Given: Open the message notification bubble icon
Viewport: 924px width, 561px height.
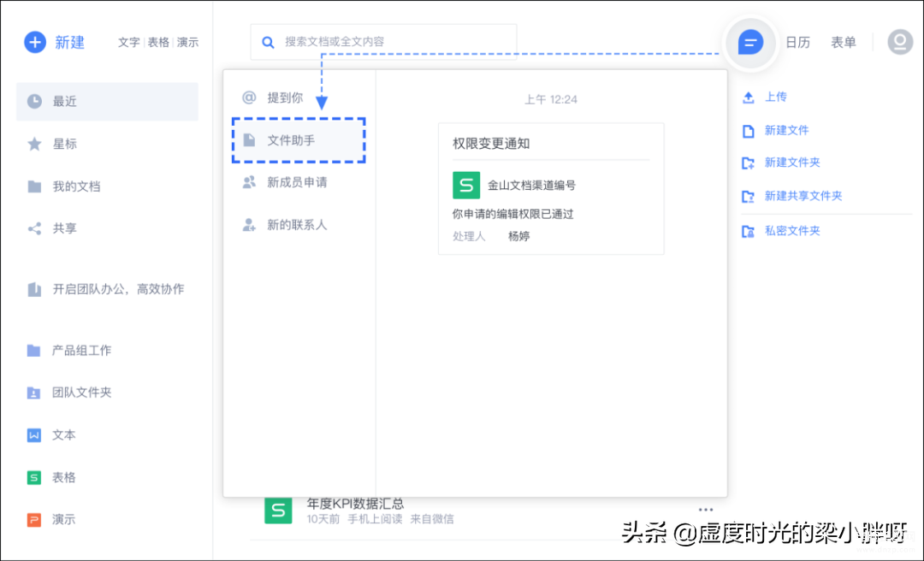Looking at the screenshot, I should pos(750,43).
